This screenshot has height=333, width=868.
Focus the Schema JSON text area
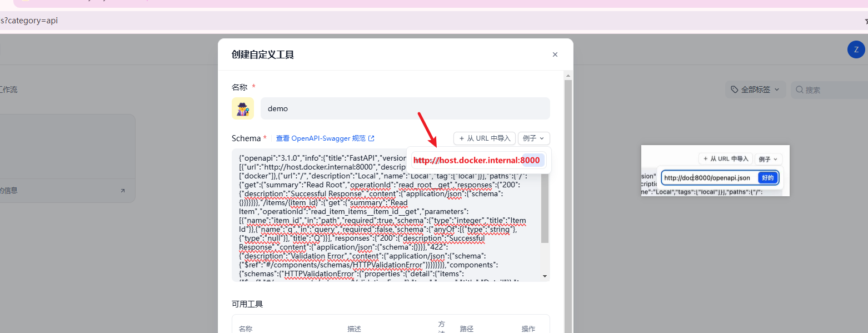pos(386,215)
